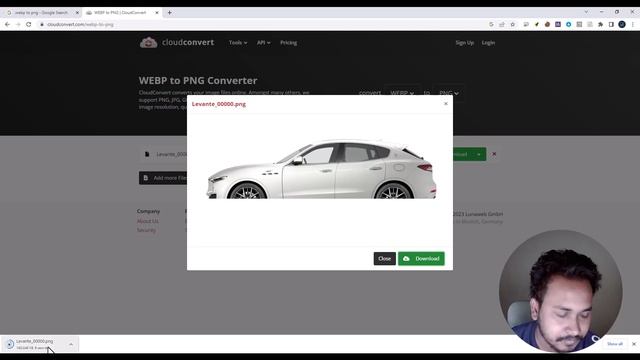640x360 pixels.
Task: Expand download item options chevron
Action: click(71, 344)
